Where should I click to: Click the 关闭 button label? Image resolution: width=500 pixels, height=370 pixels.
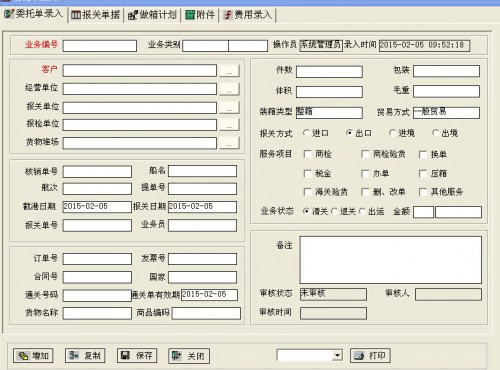pyautogui.click(x=196, y=356)
